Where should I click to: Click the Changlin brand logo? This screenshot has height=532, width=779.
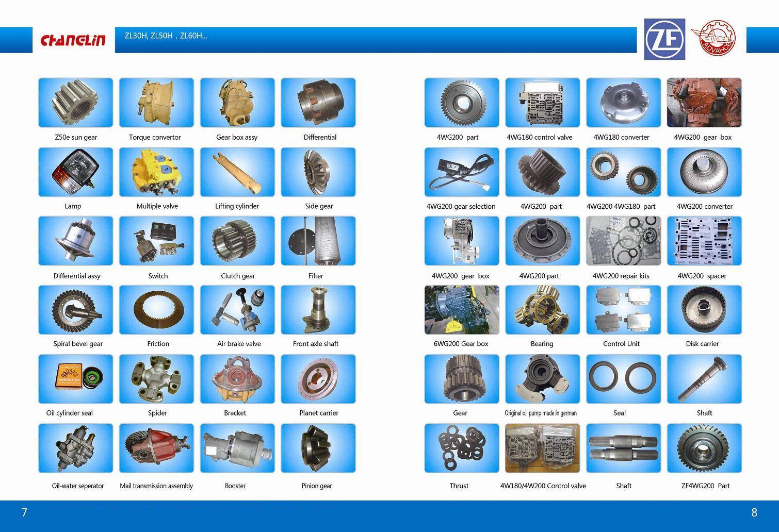[x=73, y=40]
